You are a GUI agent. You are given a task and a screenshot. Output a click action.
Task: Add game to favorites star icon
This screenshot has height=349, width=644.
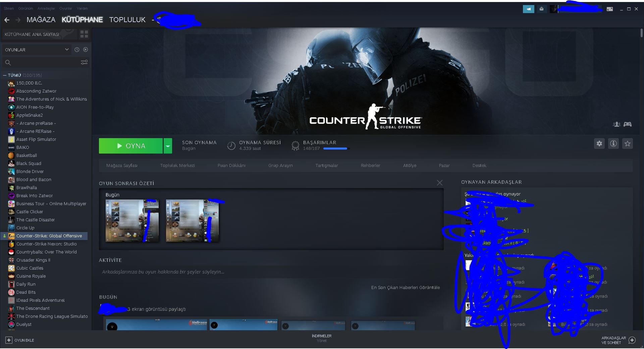pos(628,143)
